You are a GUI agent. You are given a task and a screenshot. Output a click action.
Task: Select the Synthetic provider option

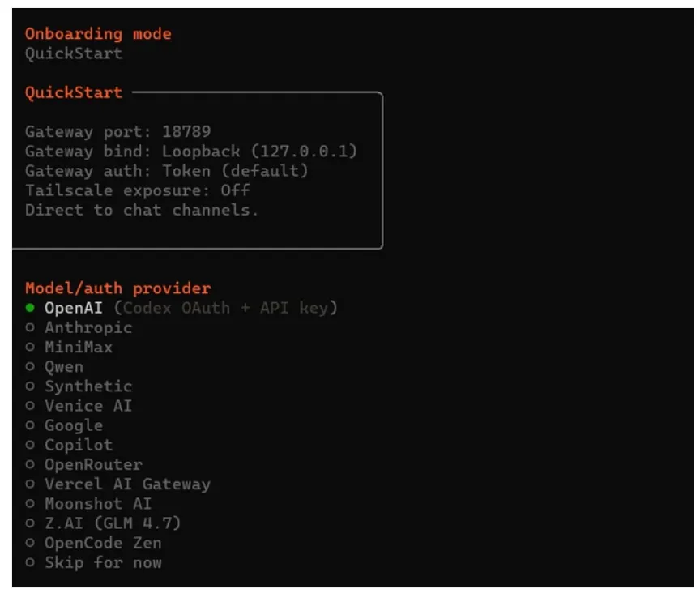[87, 386]
